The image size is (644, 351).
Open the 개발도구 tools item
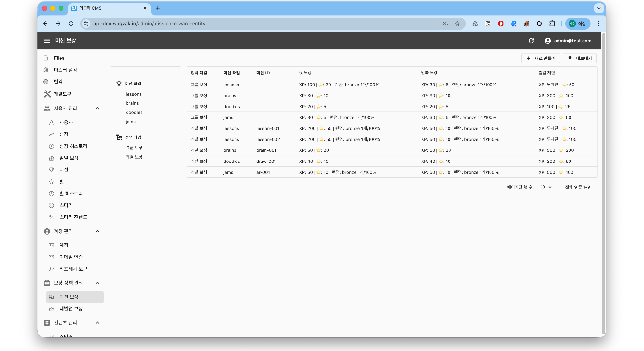62,94
